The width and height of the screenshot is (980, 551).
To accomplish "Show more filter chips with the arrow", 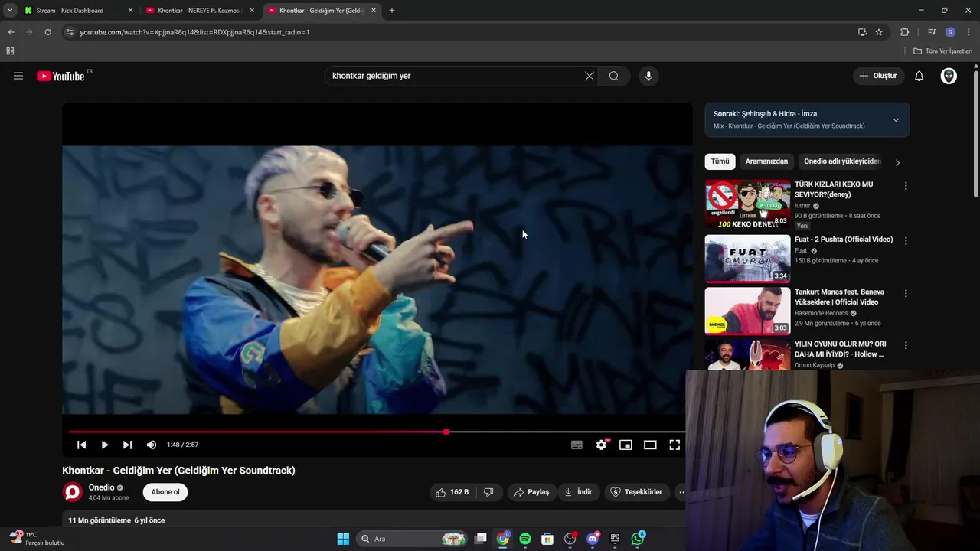I will (897, 162).
